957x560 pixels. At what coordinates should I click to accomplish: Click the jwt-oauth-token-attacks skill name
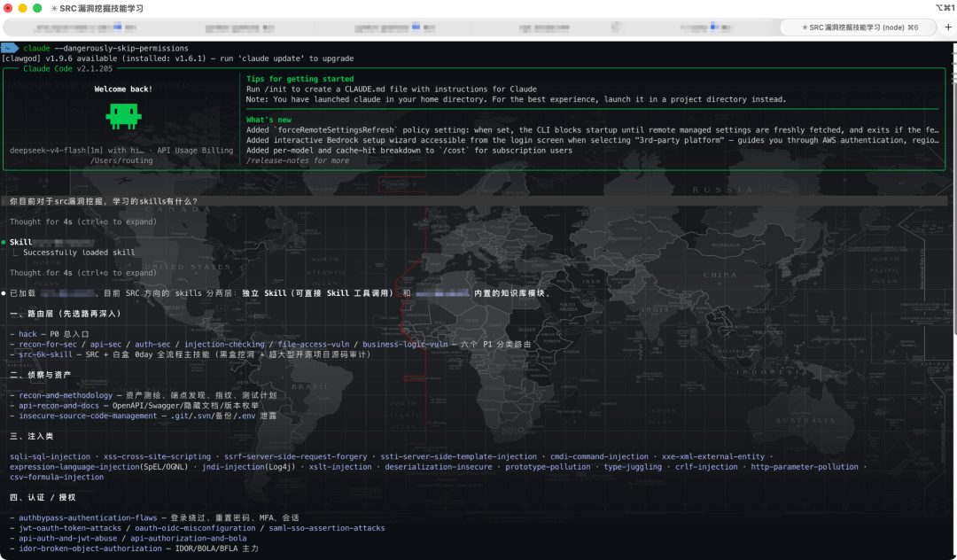[x=70, y=528]
